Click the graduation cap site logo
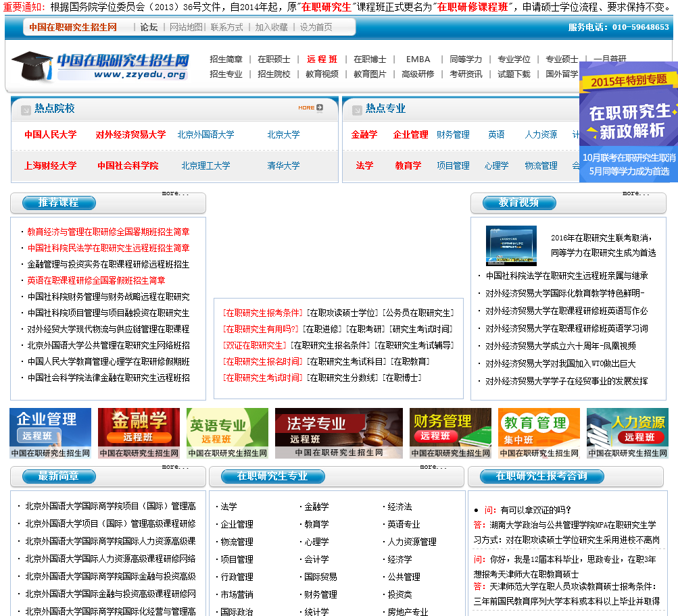Viewport: 678px width, 616px height. pyautogui.click(x=100, y=66)
